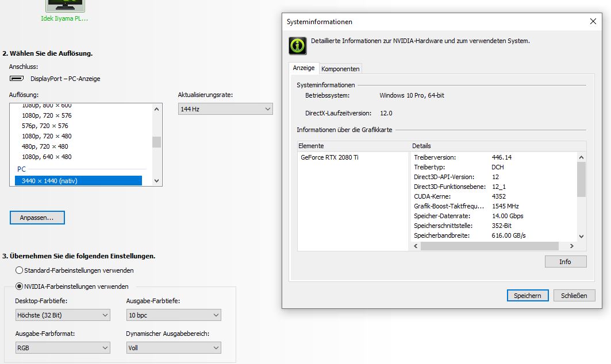Select resolution 1080p, 720 × 576

click(x=47, y=115)
